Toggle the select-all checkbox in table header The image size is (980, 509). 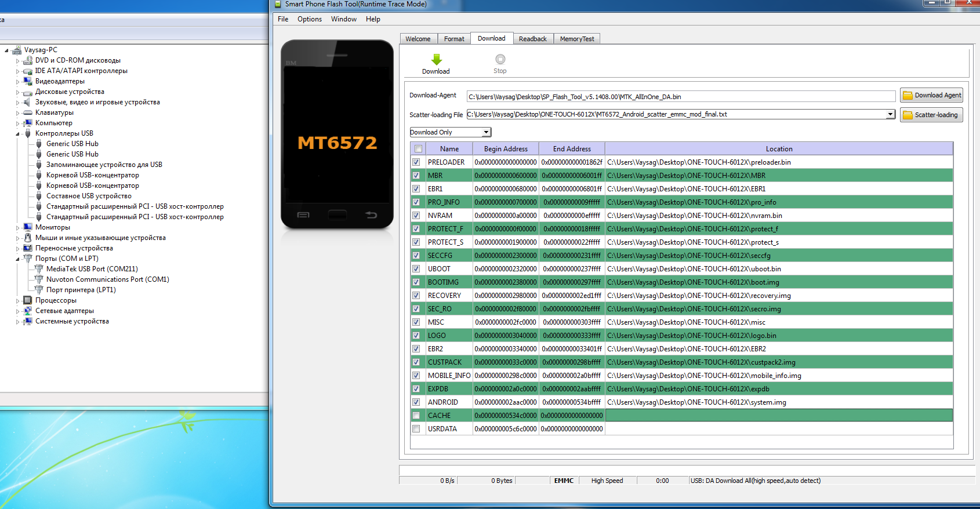tap(418, 149)
